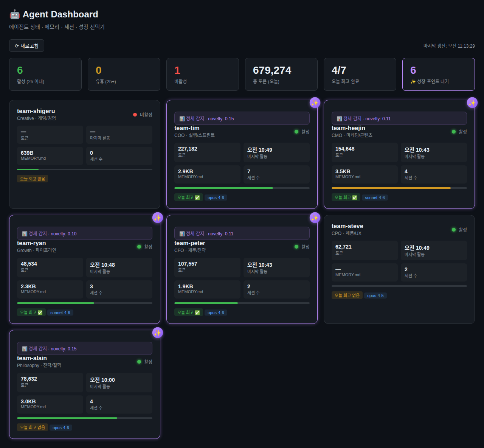Viewport: 484px width, 448px height.
Task: Click the robot icon beside Agent Dashboard
Action: (x=14, y=14)
